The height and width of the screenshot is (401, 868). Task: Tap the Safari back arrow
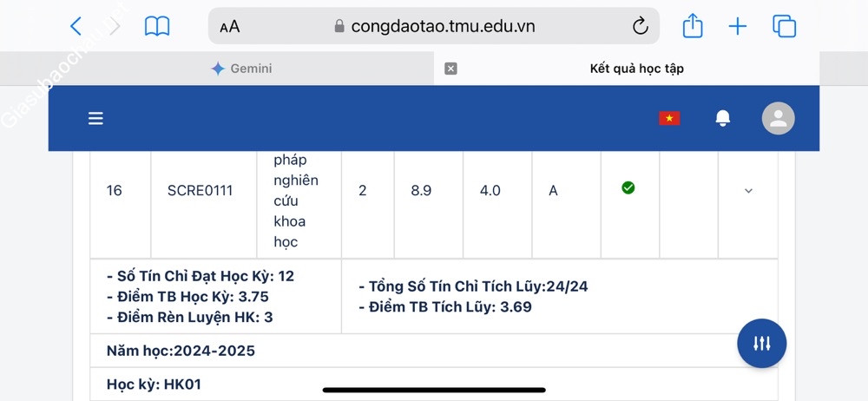pyautogui.click(x=76, y=27)
